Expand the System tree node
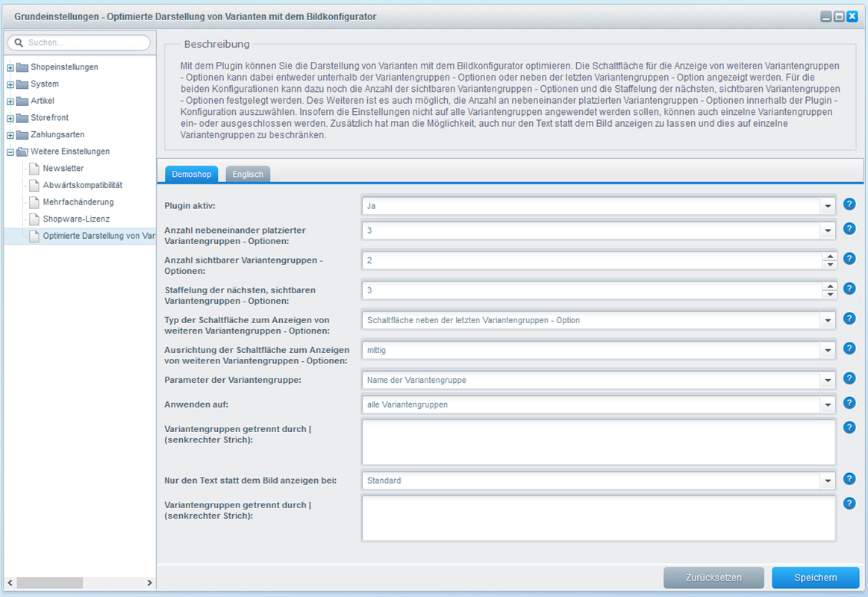This screenshot has width=868, height=597. tap(10, 84)
